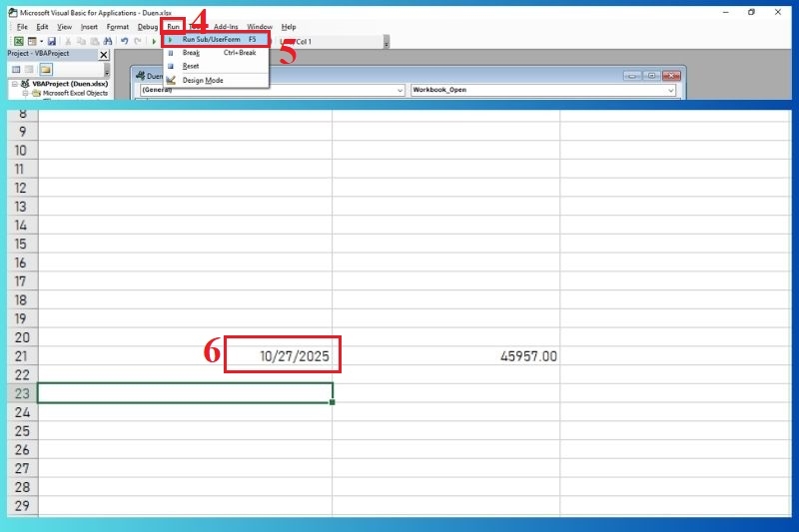Click the Save icon in the VBA toolbar
The image size is (799, 532).
pyautogui.click(x=52, y=41)
